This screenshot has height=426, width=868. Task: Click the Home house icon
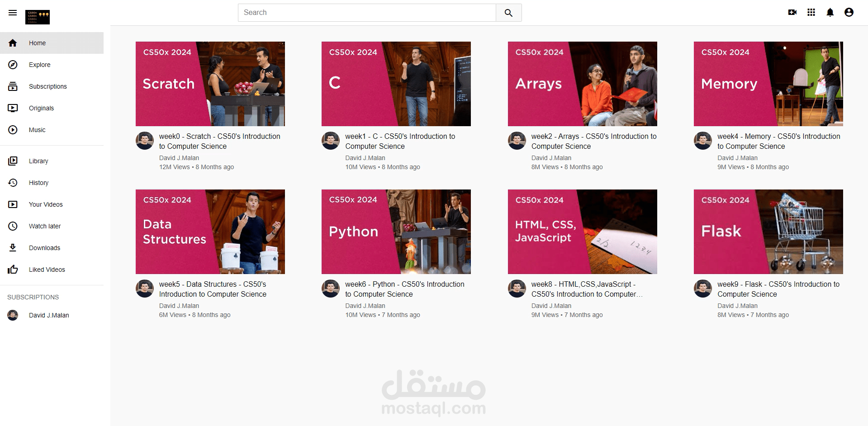tap(13, 43)
